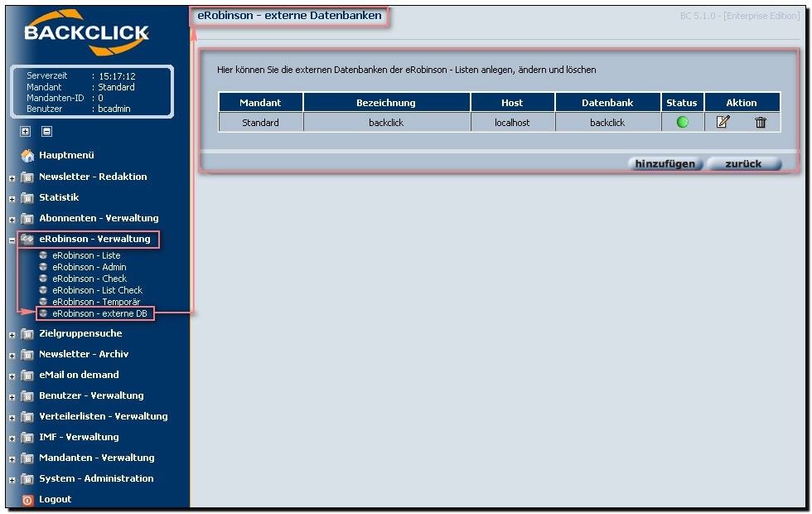Click the Datenbank column header
The height and width of the screenshot is (514, 812).
pyautogui.click(x=607, y=103)
